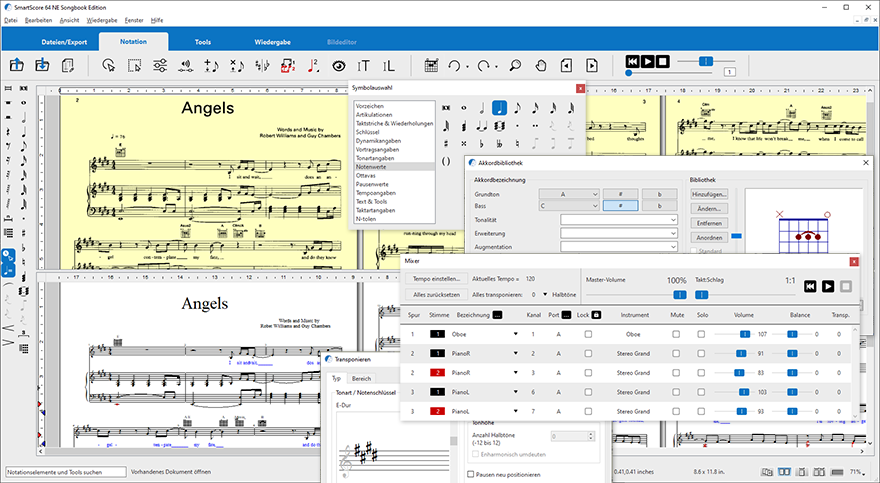The height and width of the screenshot is (483, 880).
Task: Click the 'Tempo einstellen...' button
Action: pyautogui.click(x=436, y=279)
